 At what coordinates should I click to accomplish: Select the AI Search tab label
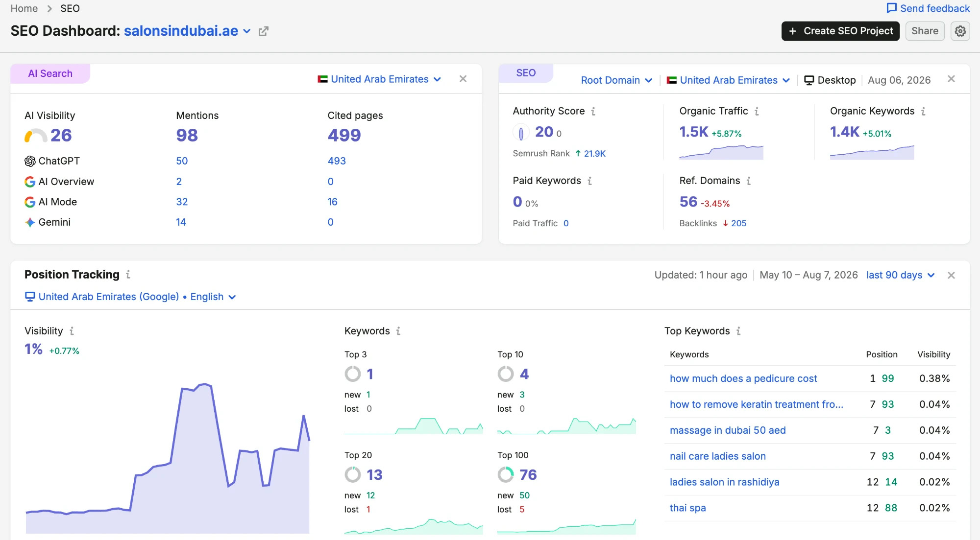click(50, 73)
